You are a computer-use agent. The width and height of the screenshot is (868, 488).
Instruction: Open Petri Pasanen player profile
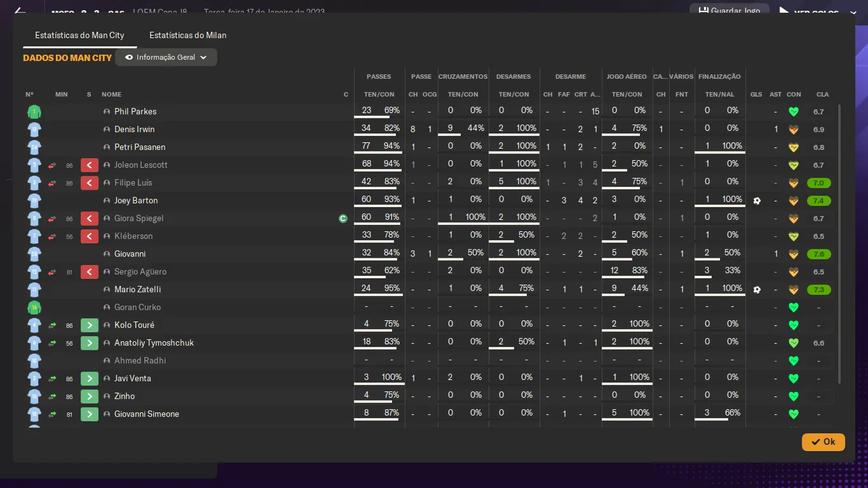pyautogui.click(x=140, y=147)
